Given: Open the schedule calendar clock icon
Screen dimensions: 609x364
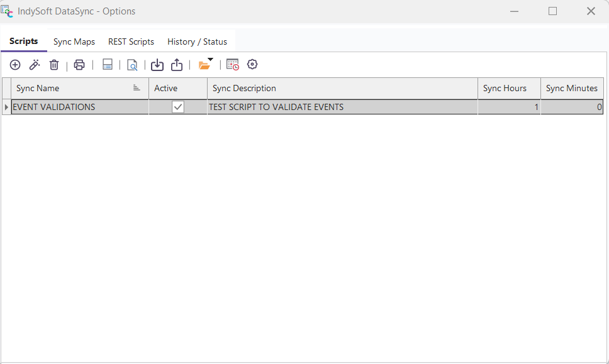Looking at the screenshot, I should [x=233, y=65].
